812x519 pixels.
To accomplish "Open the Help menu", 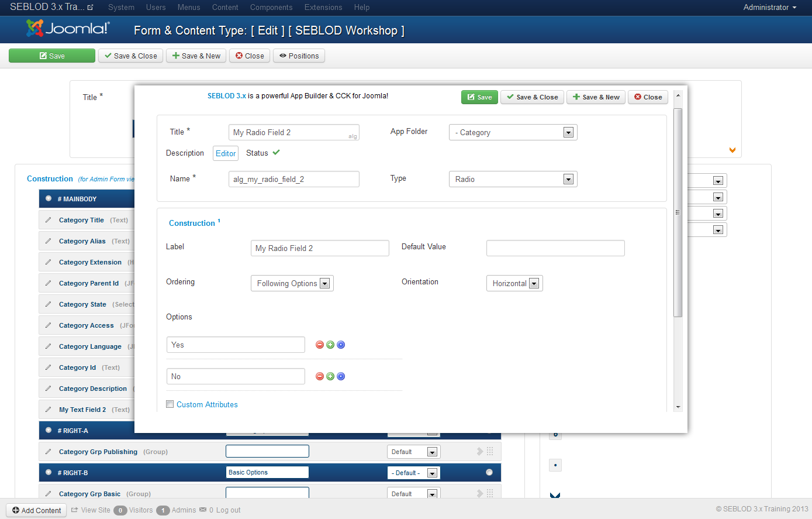I will [x=362, y=7].
